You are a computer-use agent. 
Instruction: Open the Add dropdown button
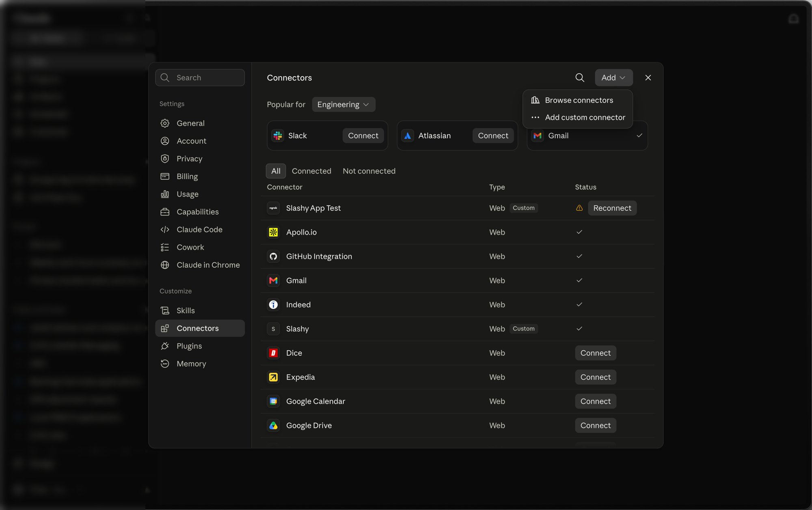coord(613,77)
